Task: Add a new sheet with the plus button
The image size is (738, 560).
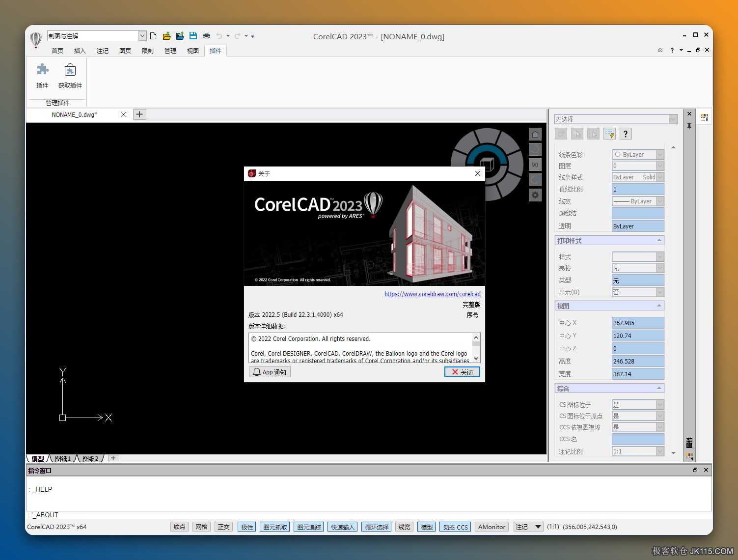Action: [113, 458]
